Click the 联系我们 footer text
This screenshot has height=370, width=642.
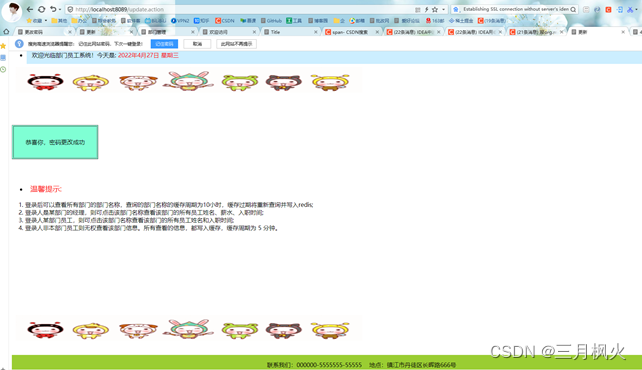pos(314,365)
